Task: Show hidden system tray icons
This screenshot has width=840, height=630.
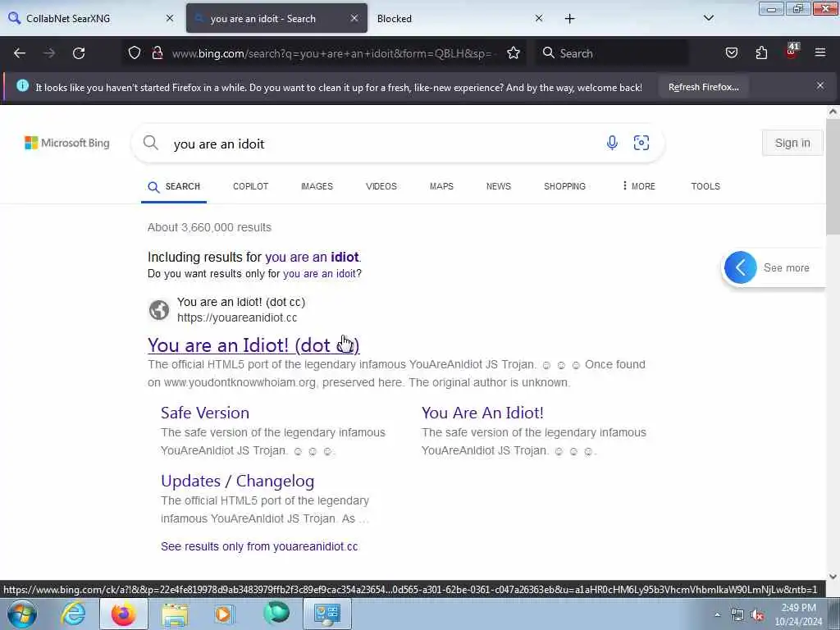Action: coord(717,615)
